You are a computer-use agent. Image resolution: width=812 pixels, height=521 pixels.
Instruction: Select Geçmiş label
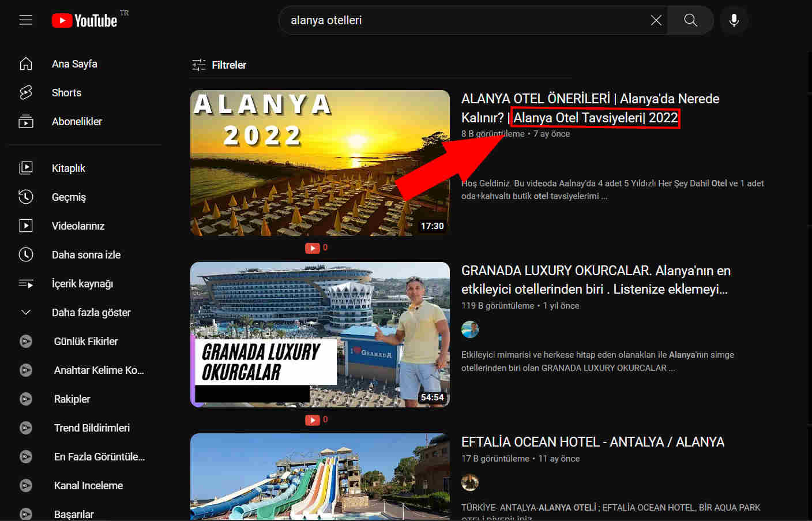click(x=69, y=197)
